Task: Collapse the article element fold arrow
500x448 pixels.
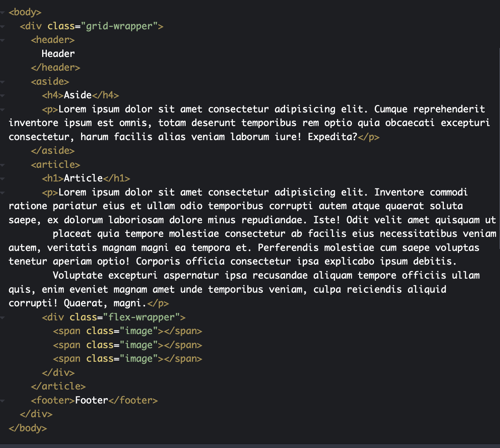Action: coord(2,164)
